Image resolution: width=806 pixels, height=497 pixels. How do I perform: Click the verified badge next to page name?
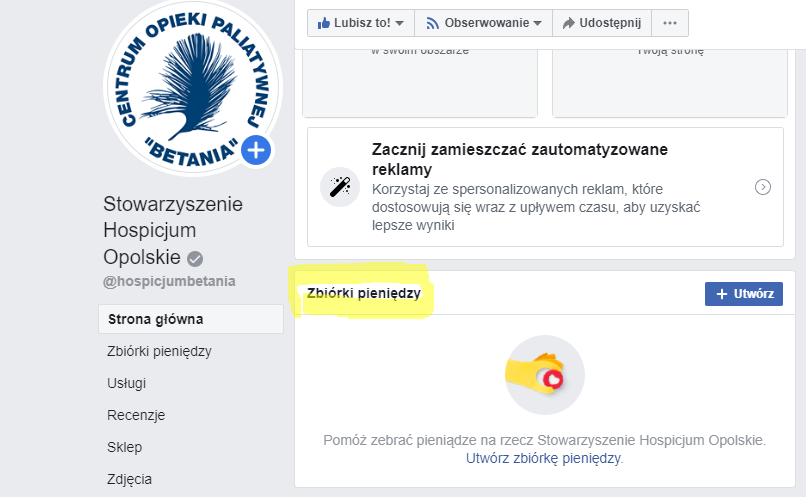195,259
